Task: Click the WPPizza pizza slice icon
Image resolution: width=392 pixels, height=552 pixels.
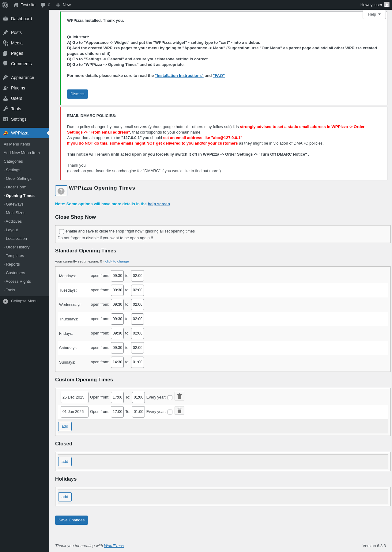Action: (6, 133)
